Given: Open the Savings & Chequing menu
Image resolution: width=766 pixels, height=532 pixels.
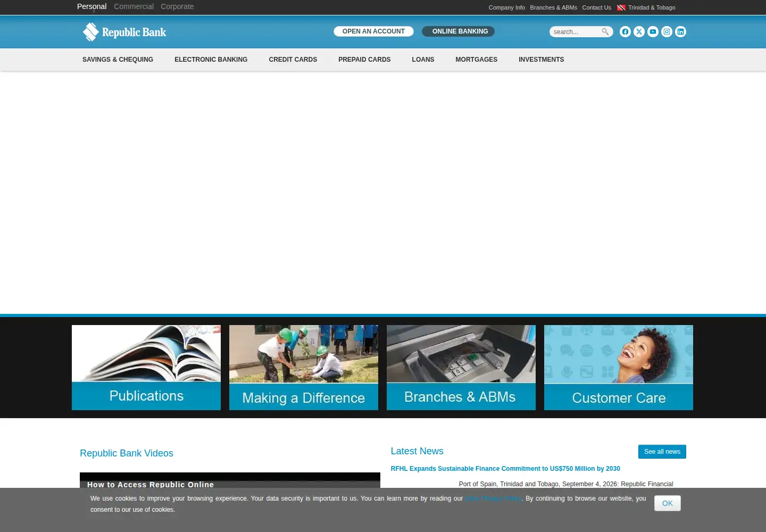Looking at the screenshot, I should point(118,60).
